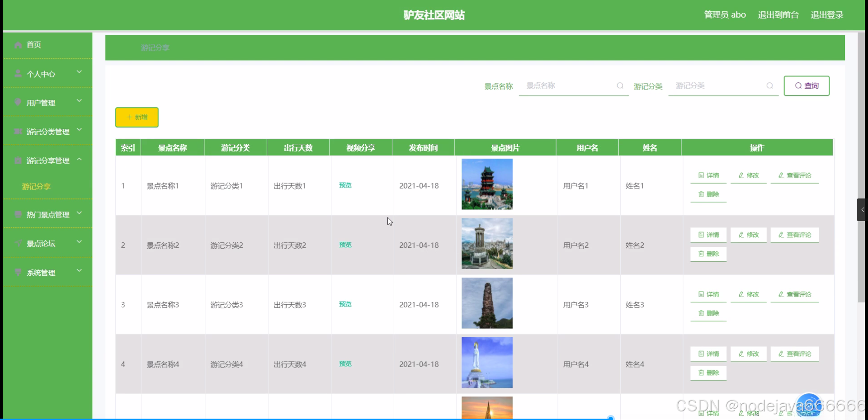
Task: Click the icon beside 热门景点管理
Action: click(x=18, y=214)
